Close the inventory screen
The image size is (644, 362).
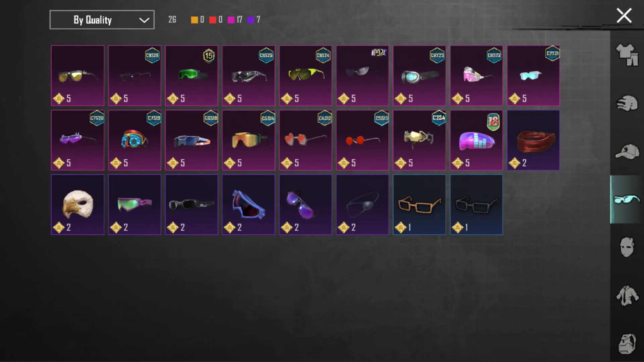(x=624, y=15)
